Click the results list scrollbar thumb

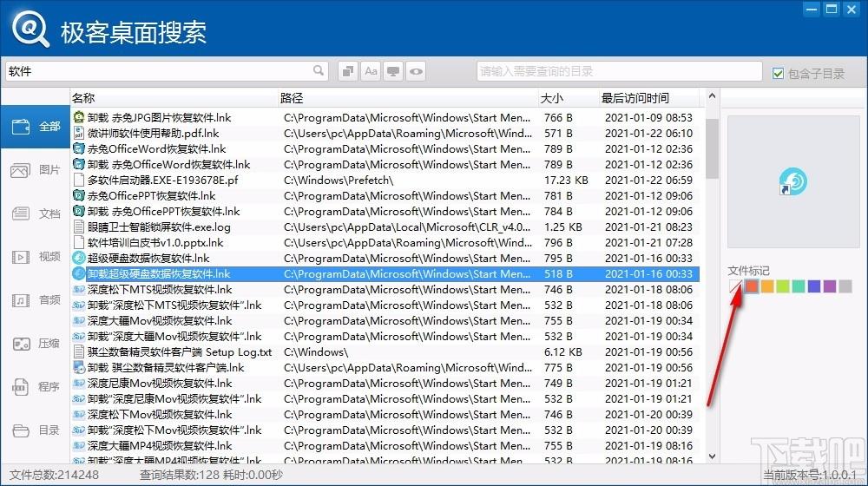coord(712,148)
